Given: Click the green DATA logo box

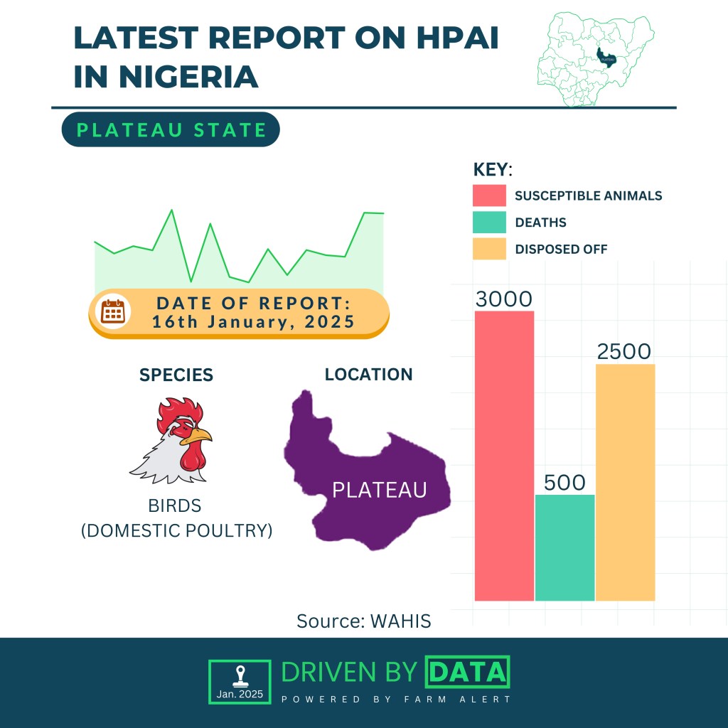Looking at the screenshot, I should click(x=467, y=672).
